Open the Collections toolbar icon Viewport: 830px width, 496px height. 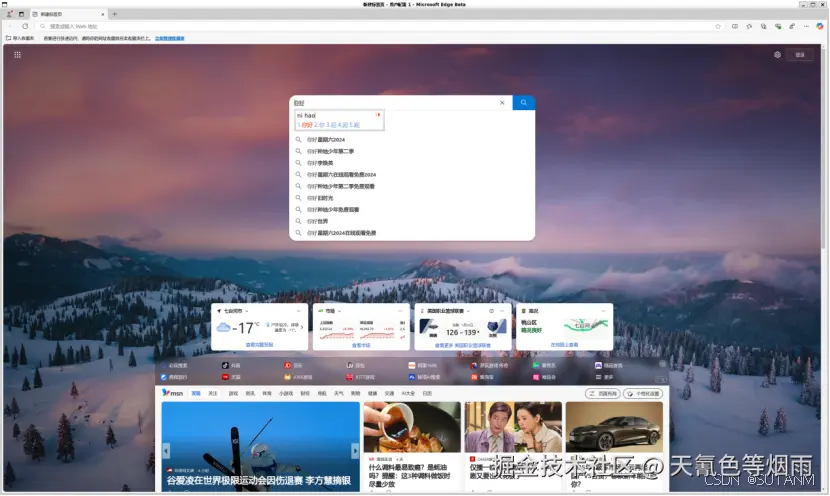pyautogui.click(x=763, y=26)
